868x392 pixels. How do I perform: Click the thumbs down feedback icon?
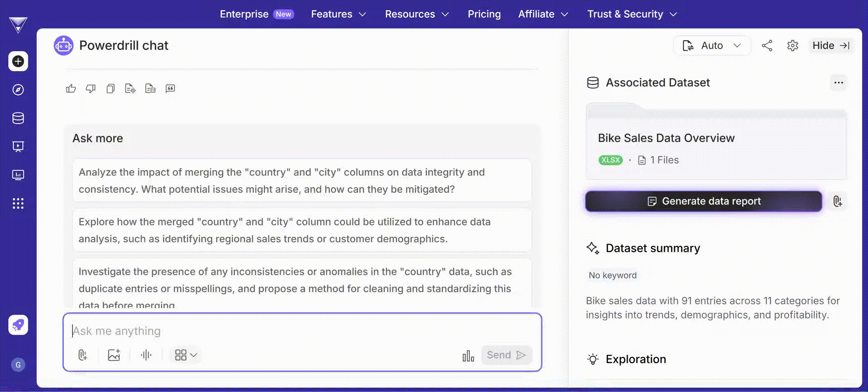(91, 89)
